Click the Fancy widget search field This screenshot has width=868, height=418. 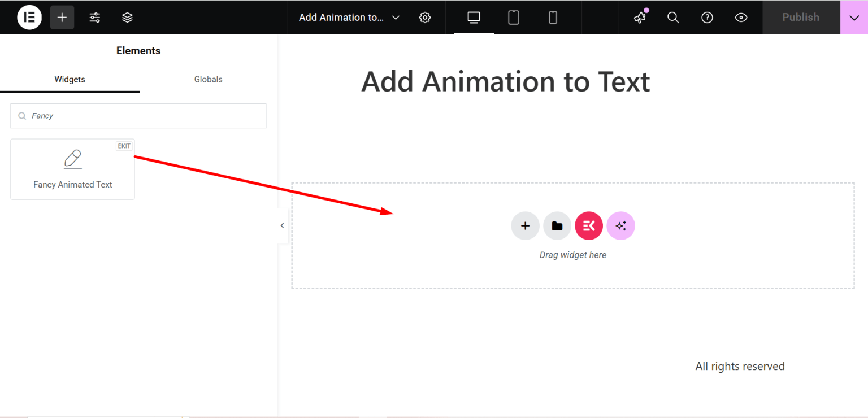pos(138,115)
